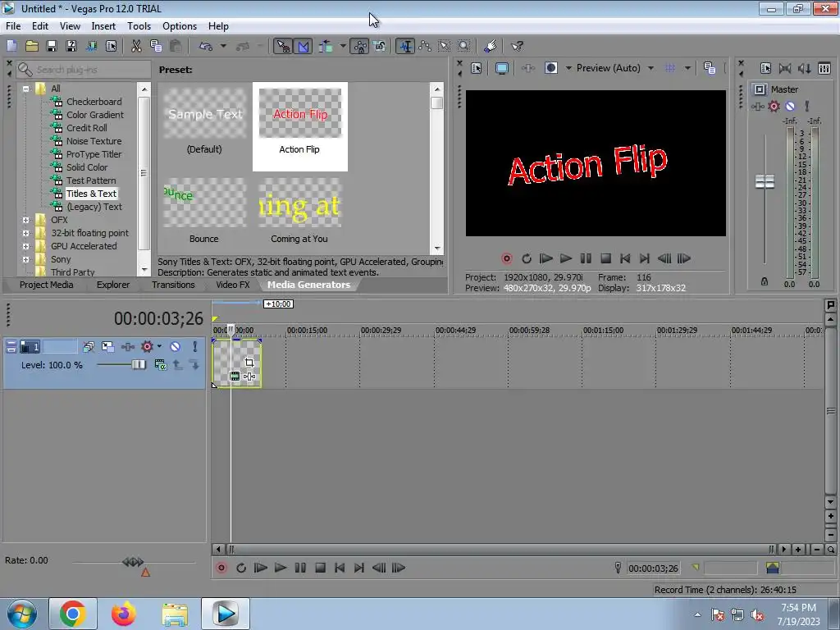Click Copy Snapshot to Clipboard icon
This screenshot has height=630, width=840.
click(x=710, y=68)
